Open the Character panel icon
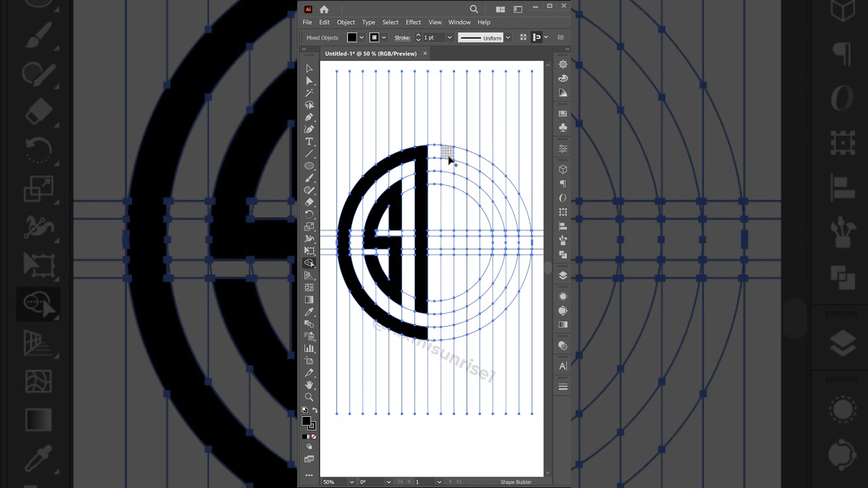The image size is (868, 488). 563,366
